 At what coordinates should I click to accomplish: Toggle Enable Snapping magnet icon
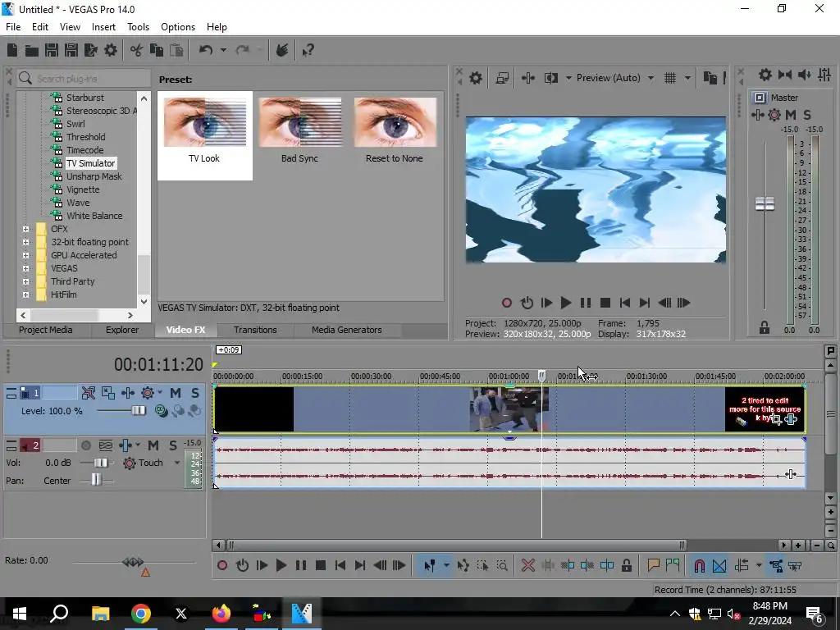coord(699,565)
